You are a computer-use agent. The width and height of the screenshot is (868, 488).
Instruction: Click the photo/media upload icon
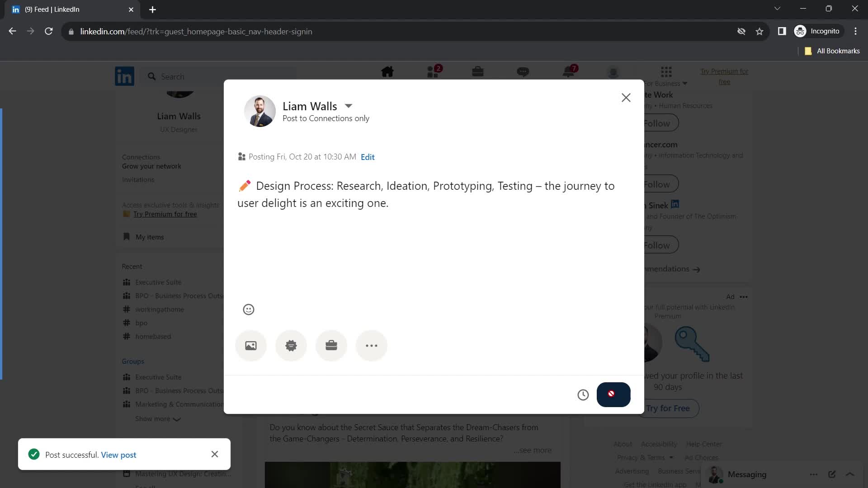coord(251,345)
